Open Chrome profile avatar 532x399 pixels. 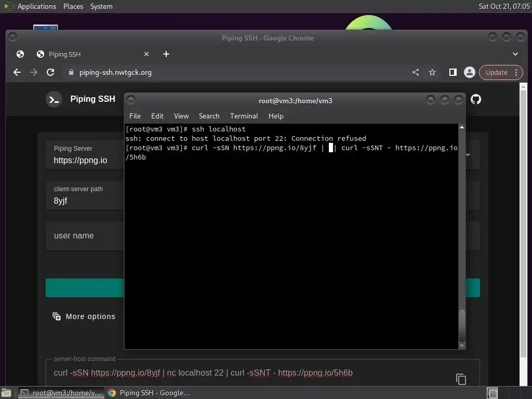click(470, 72)
